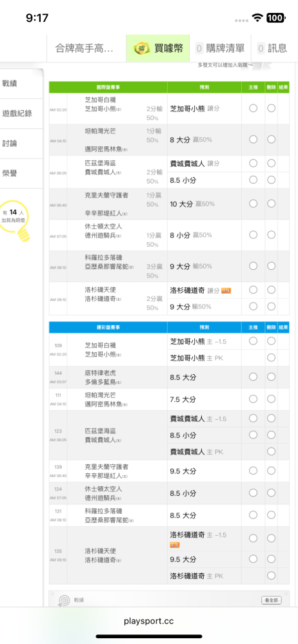Viewport: 298px width, 644px height.
Task: Select 主推 for 費城費城人 讓分
Action: point(253,163)
